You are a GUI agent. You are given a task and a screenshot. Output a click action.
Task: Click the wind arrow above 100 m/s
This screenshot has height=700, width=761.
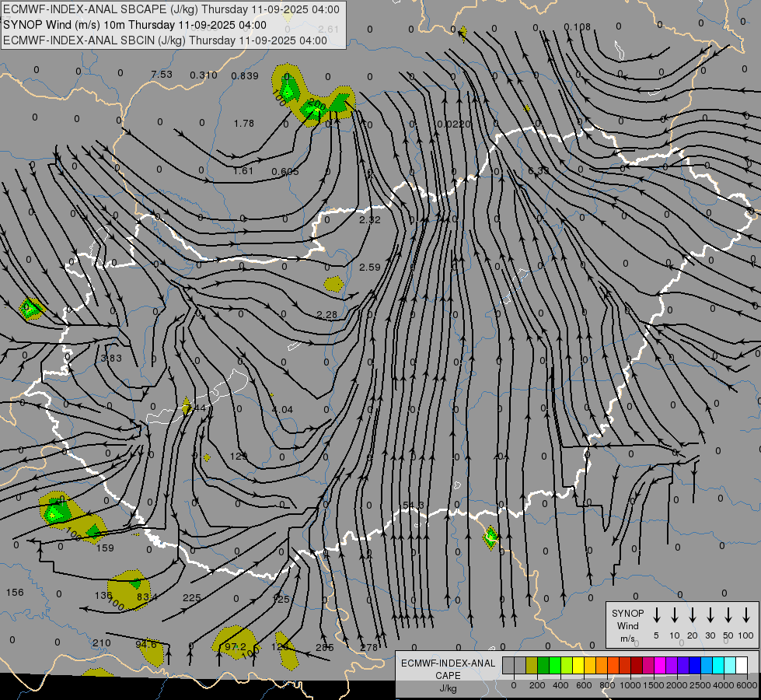746,614
